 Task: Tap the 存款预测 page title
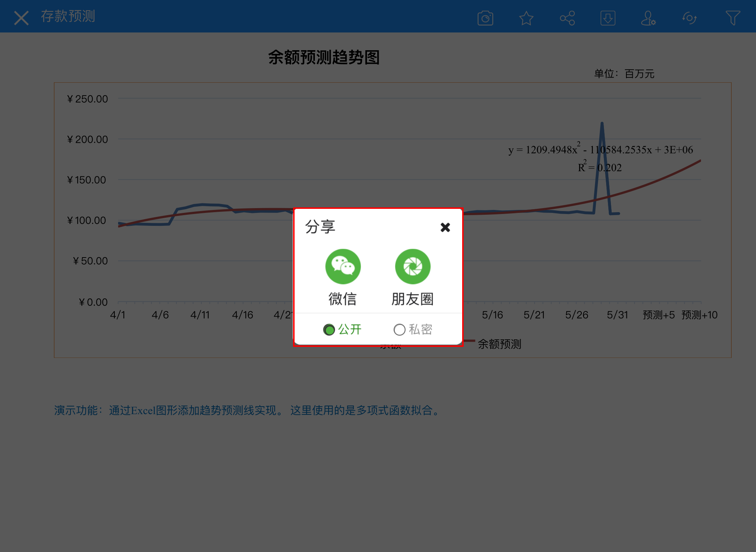(x=68, y=16)
